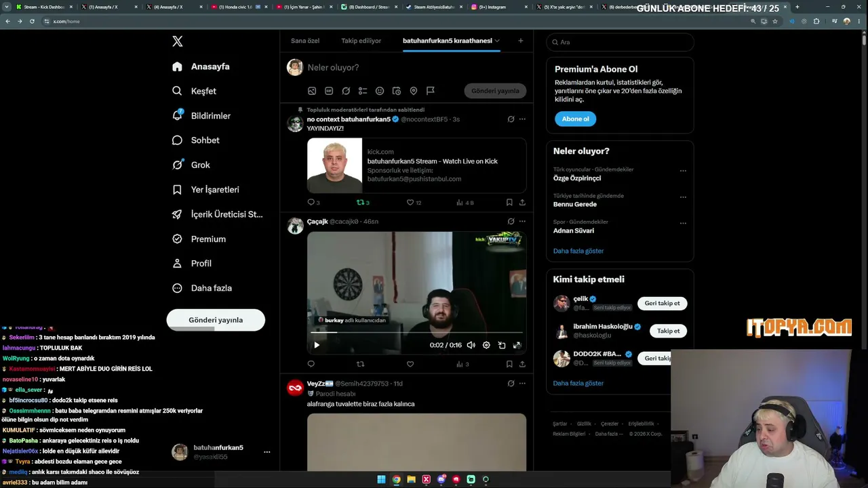Add media to the new post
The image size is (868, 488).
(x=312, y=91)
